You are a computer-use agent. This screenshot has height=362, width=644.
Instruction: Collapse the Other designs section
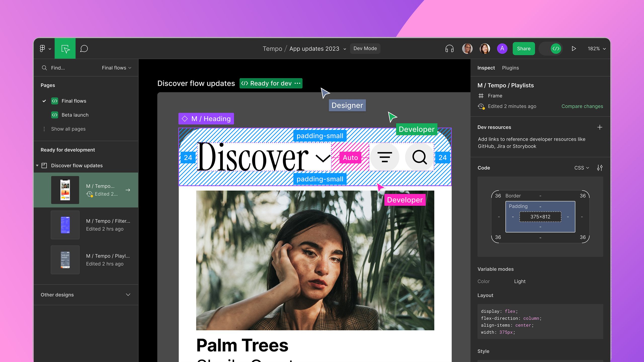click(x=128, y=295)
